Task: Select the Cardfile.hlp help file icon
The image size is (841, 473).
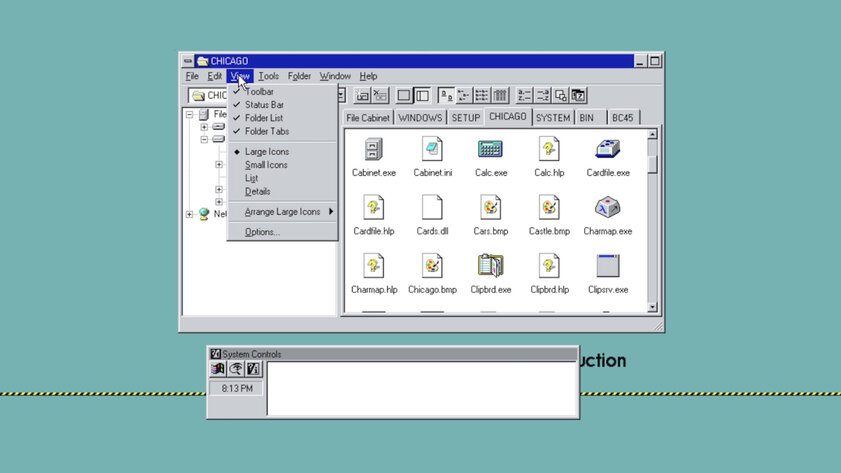Action: tap(373, 208)
